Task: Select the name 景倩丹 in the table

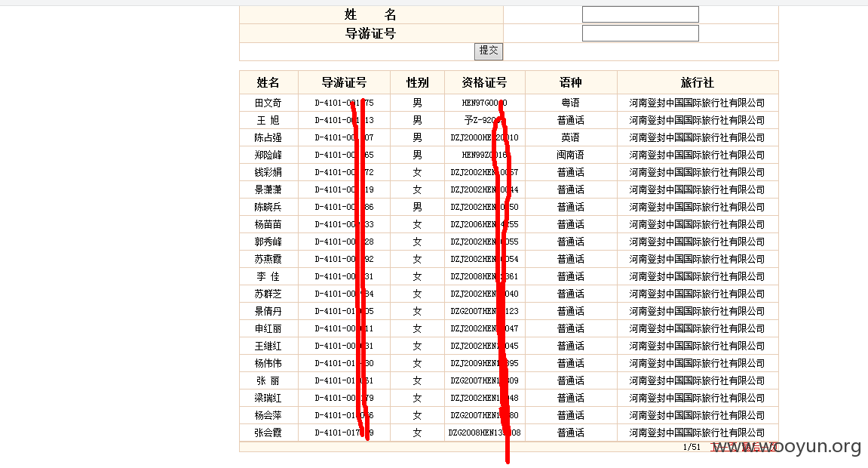Action: pos(268,311)
